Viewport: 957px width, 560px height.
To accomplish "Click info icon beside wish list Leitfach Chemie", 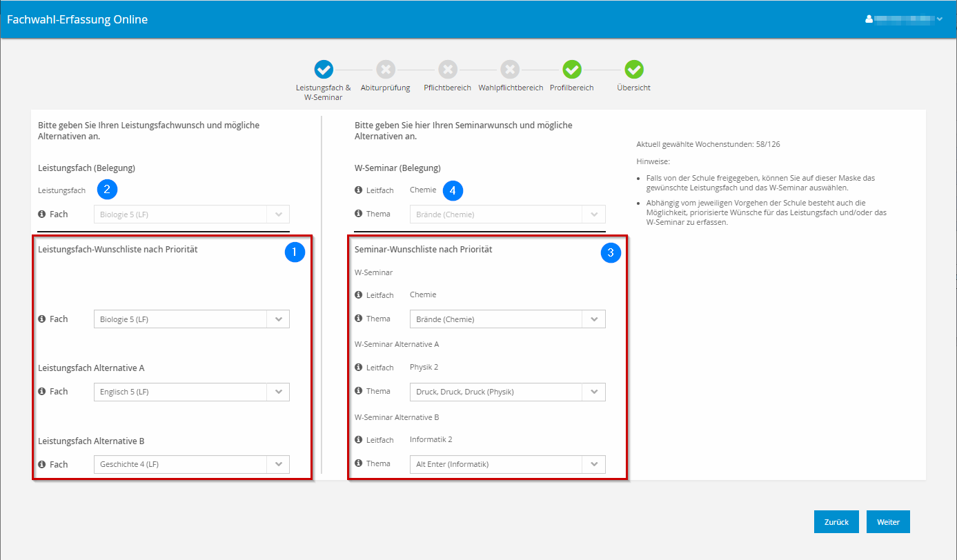I will (x=358, y=294).
